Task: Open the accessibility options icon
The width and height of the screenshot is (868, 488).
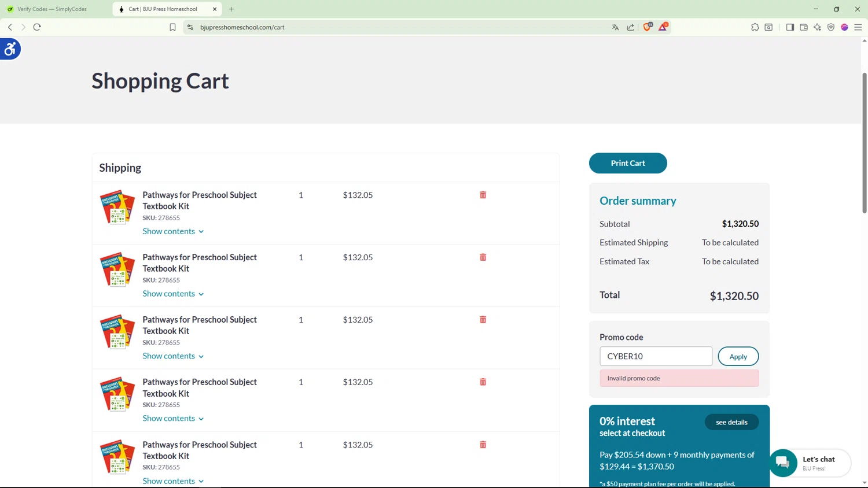Action: click(x=10, y=49)
